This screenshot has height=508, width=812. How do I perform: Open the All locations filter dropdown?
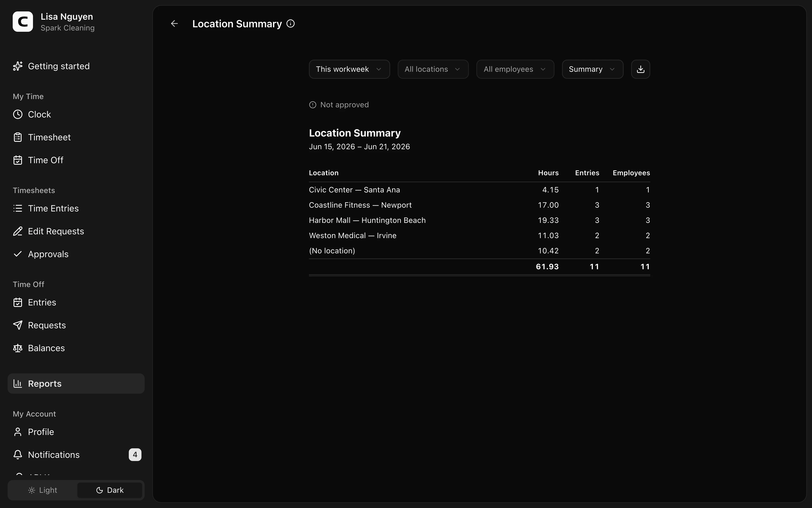[x=433, y=69]
